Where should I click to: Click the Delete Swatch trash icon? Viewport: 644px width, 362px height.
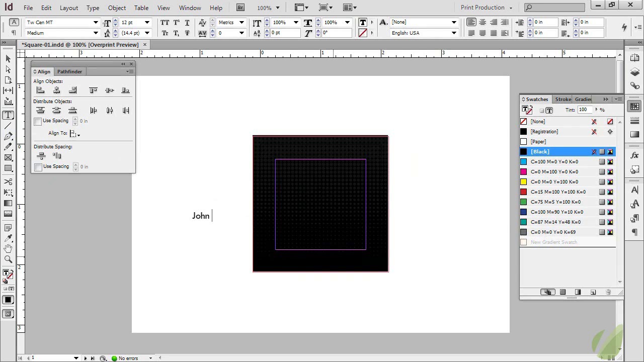click(608, 292)
